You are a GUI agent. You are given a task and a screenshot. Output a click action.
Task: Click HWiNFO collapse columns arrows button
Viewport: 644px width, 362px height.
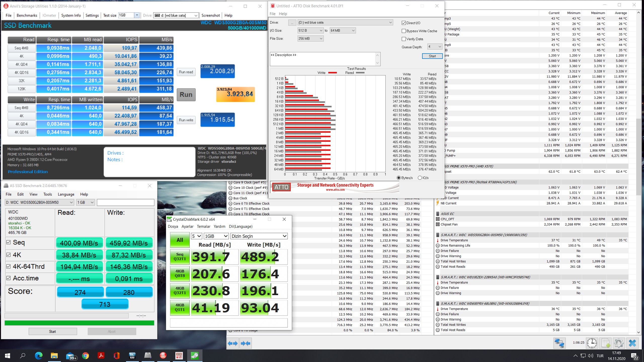click(245, 343)
